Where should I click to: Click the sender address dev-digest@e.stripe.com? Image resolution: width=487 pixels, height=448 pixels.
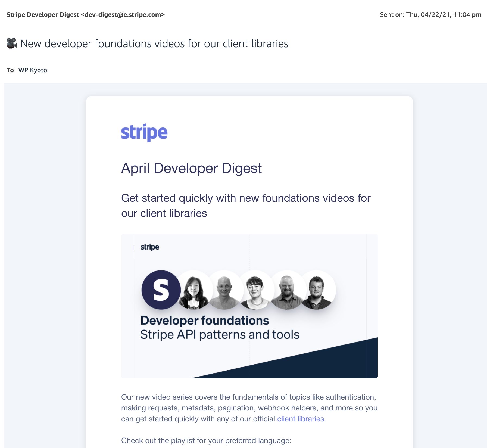(x=123, y=15)
